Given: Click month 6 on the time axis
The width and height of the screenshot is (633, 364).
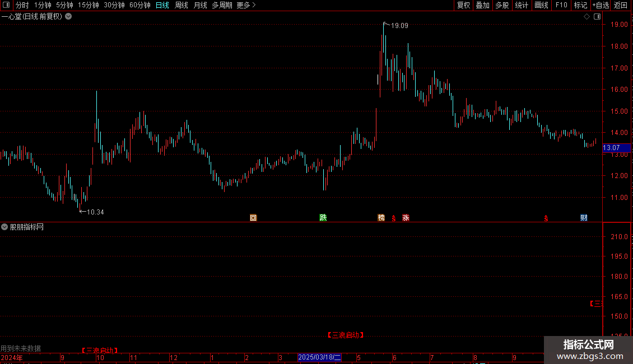Looking at the screenshot, I should point(394,357).
